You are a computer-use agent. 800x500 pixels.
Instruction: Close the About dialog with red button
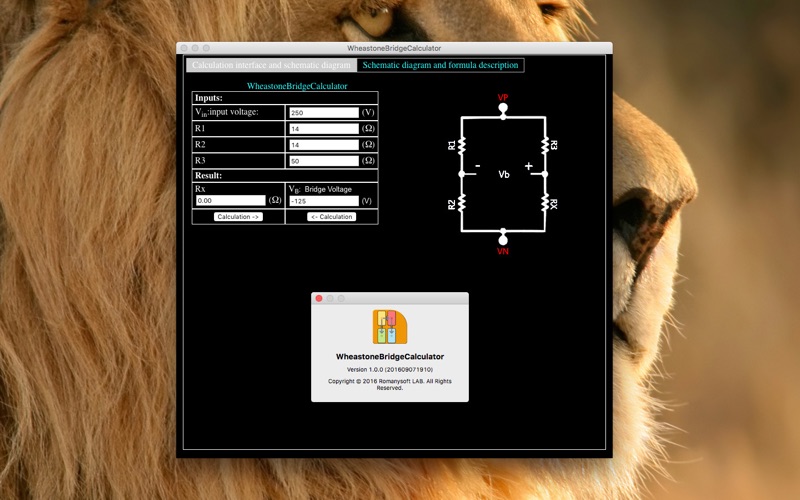pos(319,298)
